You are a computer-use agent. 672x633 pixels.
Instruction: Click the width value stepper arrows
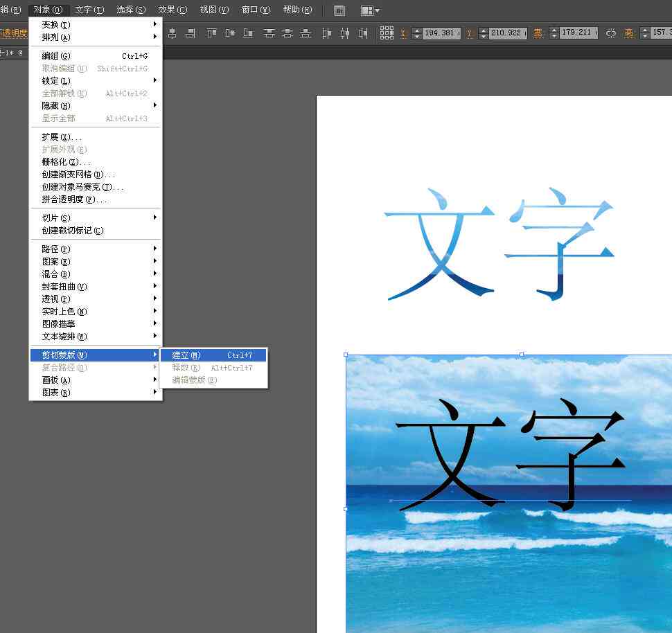click(x=554, y=33)
